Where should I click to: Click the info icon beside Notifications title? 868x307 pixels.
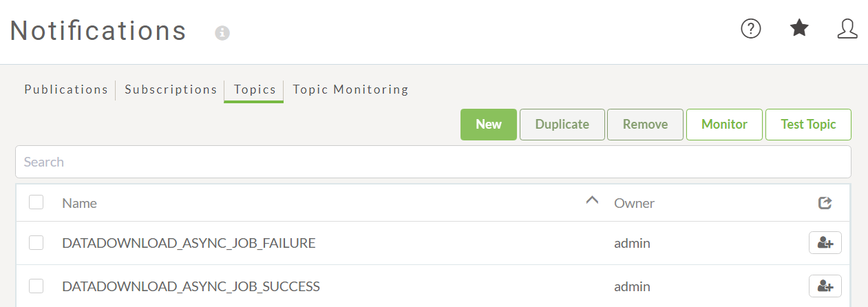pos(222,33)
